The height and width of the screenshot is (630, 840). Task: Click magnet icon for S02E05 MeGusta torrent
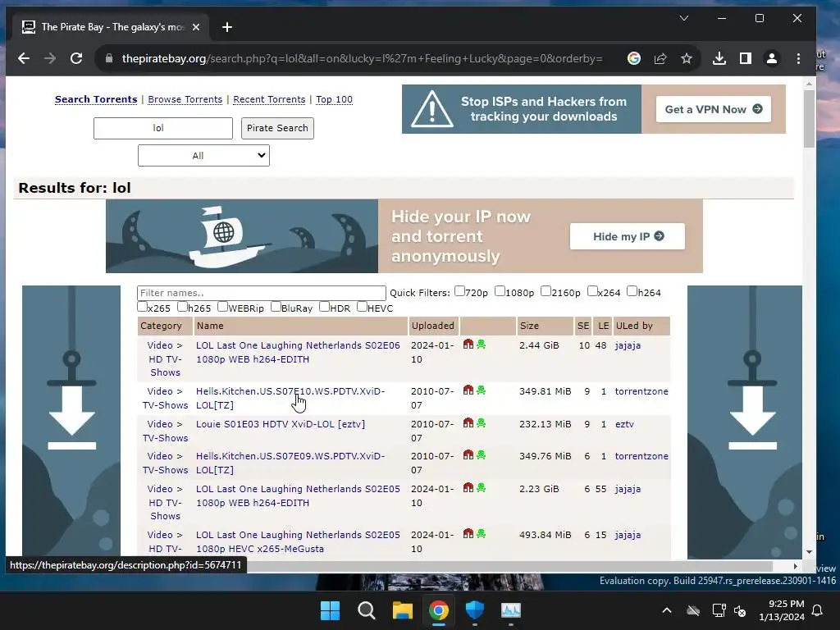pyautogui.click(x=468, y=533)
